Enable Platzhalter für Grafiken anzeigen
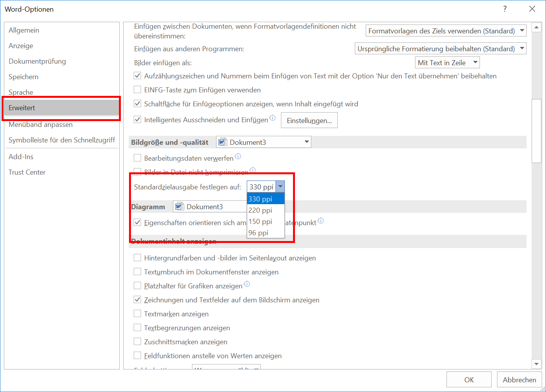The height and width of the screenshot is (392, 546). (x=137, y=286)
